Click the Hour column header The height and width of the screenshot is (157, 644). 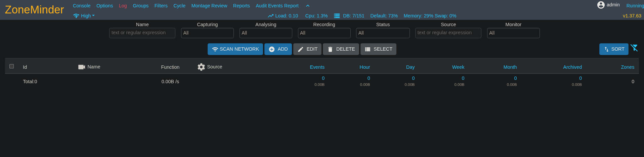(x=365, y=67)
